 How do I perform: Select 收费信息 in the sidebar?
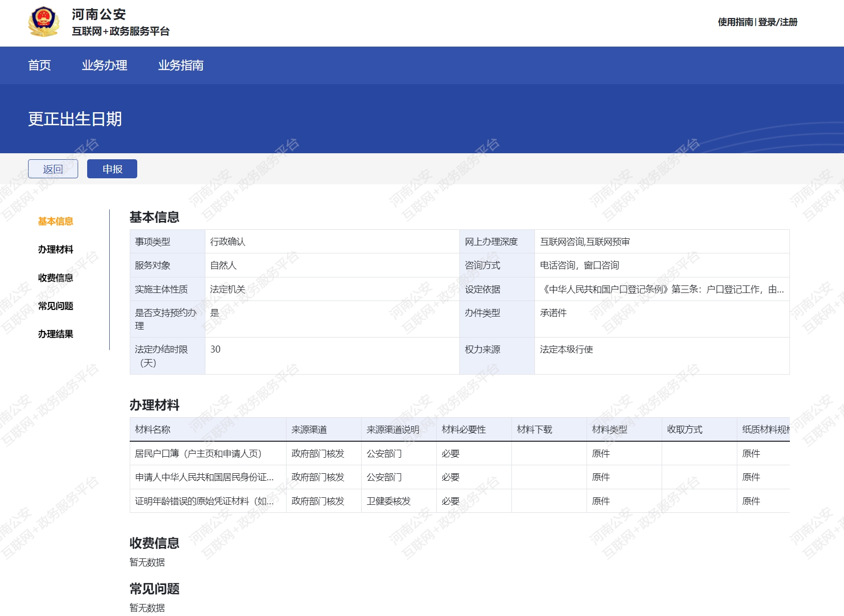click(56, 278)
